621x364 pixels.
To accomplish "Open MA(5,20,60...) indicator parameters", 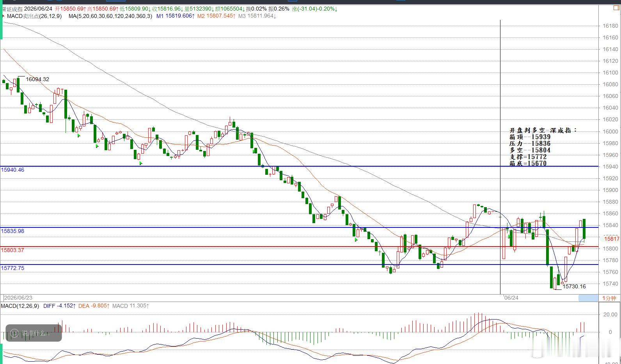I will pos(110,16).
